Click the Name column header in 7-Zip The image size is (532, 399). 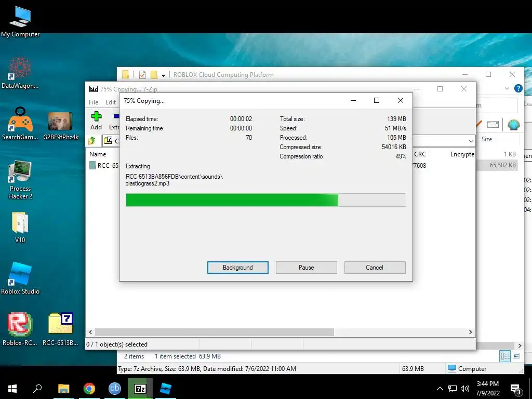coord(98,154)
